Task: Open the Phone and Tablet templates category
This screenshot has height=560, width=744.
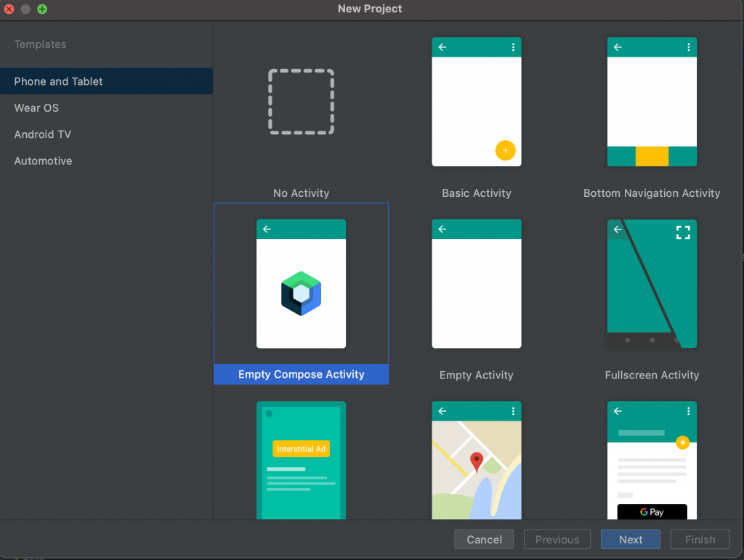Action: (x=106, y=81)
